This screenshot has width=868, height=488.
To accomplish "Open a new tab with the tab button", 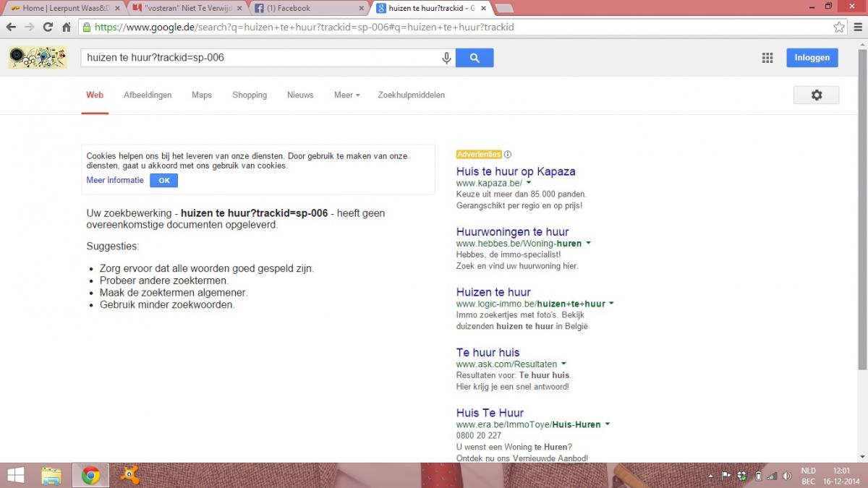I will [504, 9].
